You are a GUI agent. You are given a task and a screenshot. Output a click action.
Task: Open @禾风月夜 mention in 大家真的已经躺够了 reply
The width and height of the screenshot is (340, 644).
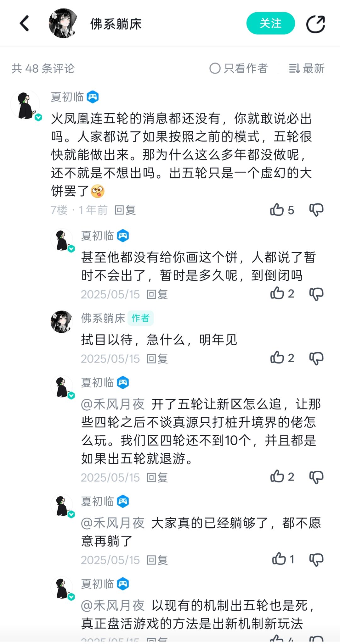pyautogui.click(x=113, y=523)
